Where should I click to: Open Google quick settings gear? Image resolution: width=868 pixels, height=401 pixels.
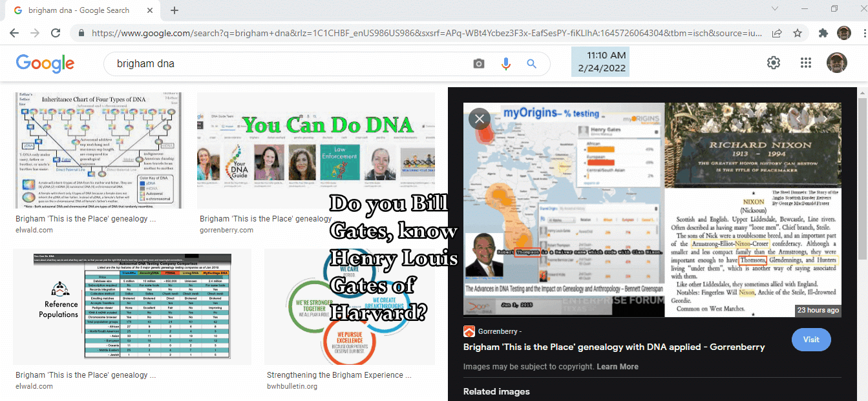tap(774, 63)
